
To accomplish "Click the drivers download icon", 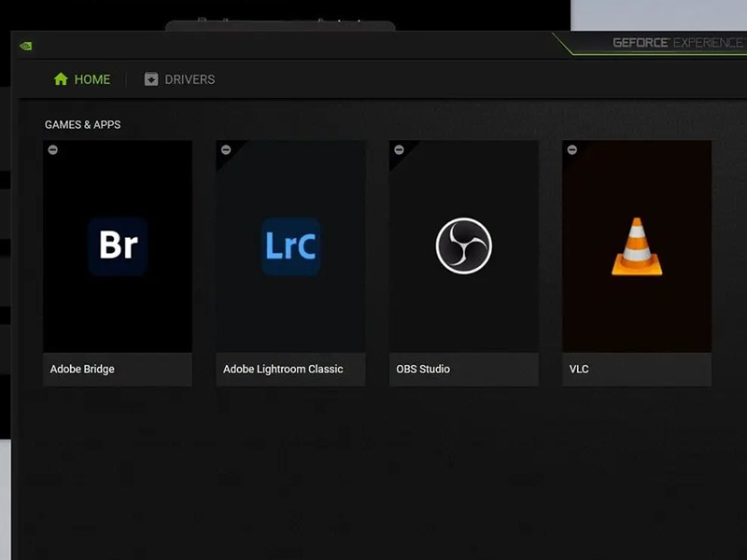I will (151, 79).
